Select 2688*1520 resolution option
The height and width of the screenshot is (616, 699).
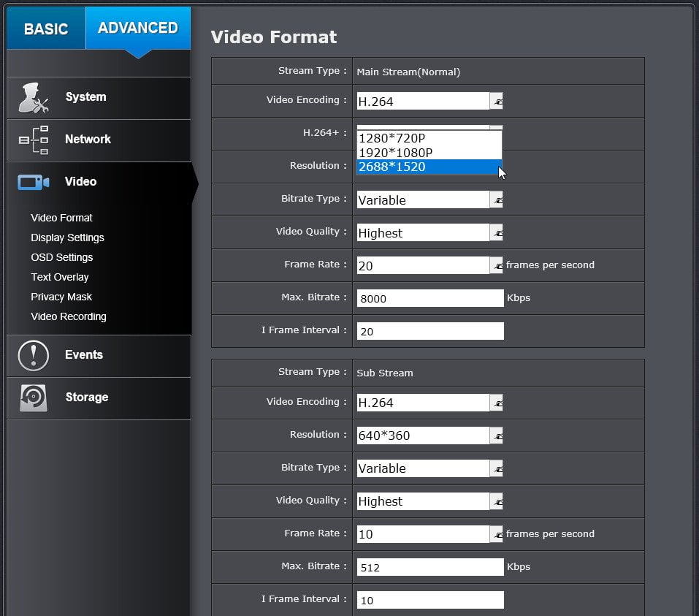point(429,167)
